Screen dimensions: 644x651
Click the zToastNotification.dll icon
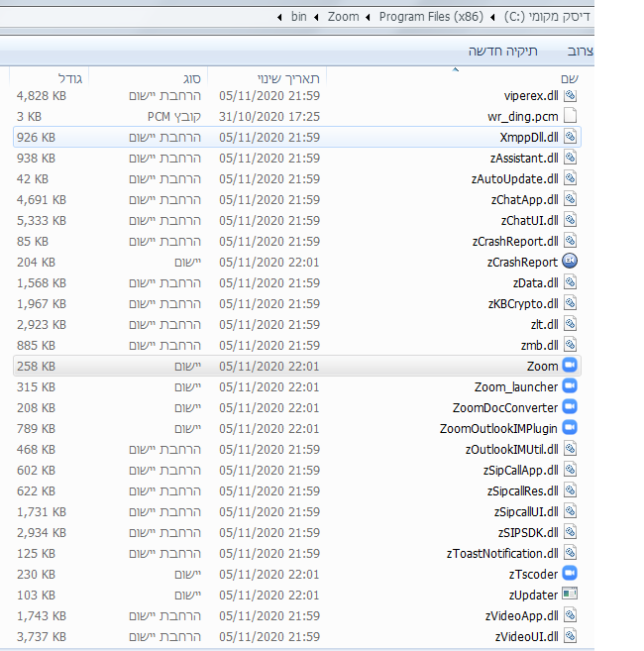(x=570, y=553)
